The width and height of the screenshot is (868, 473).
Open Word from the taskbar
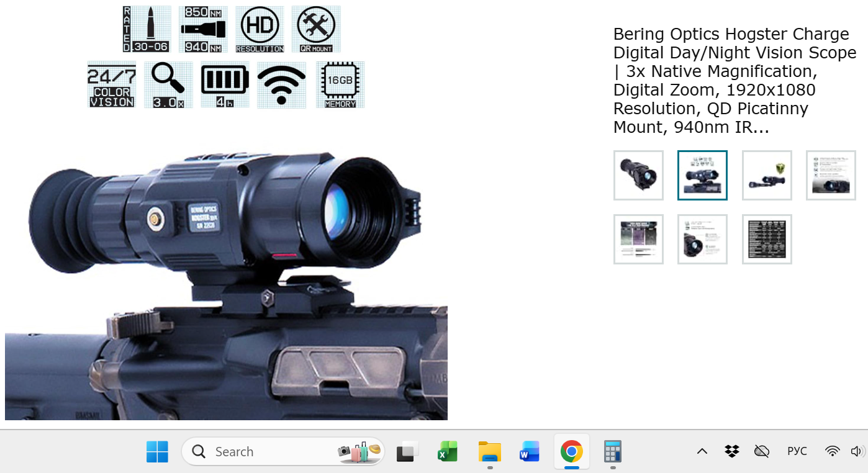click(530, 451)
